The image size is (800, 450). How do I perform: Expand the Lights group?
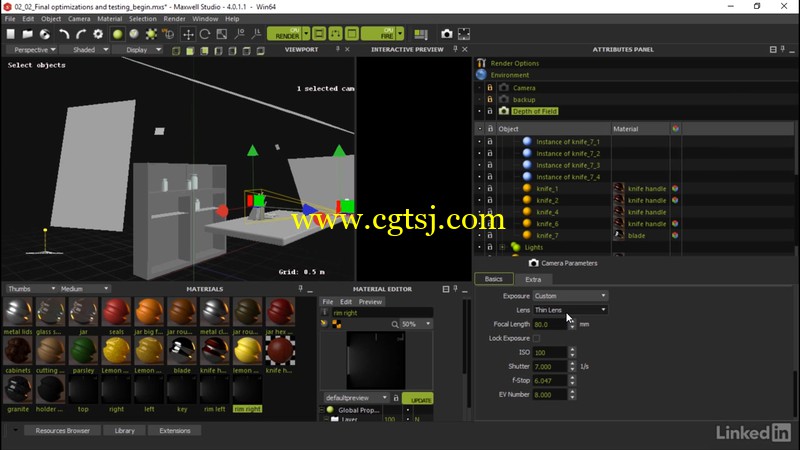click(x=502, y=247)
